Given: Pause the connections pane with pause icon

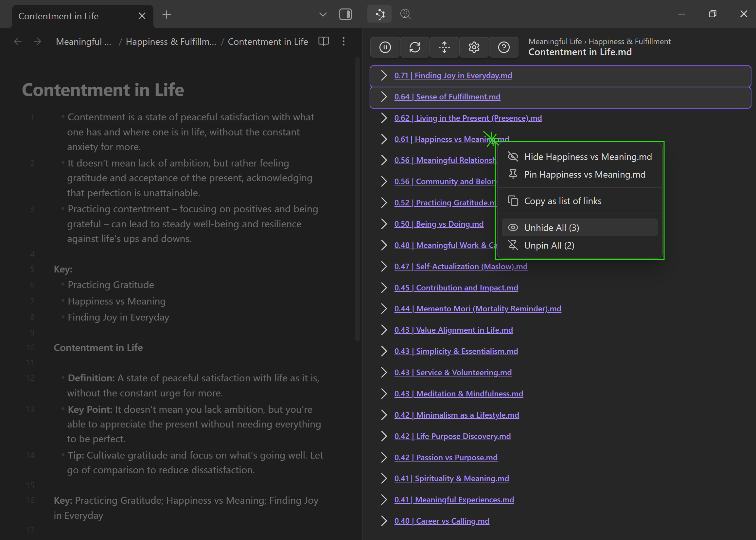Looking at the screenshot, I should 385,47.
